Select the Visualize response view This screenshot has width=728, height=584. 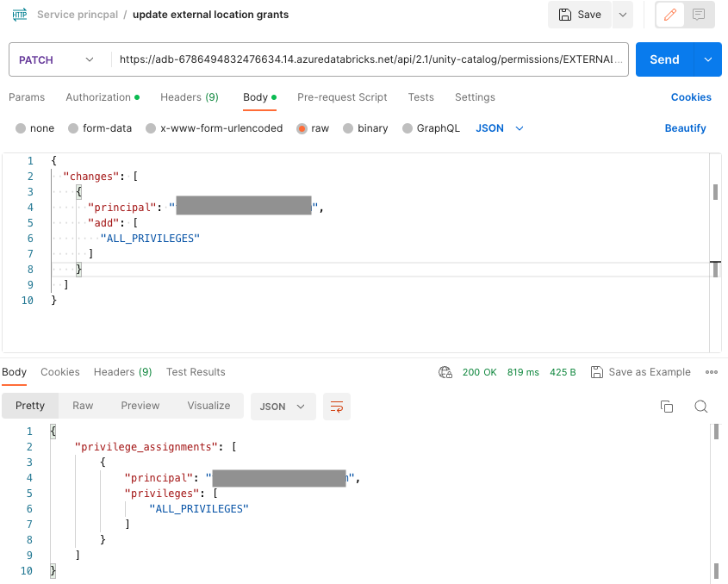[209, 406]
